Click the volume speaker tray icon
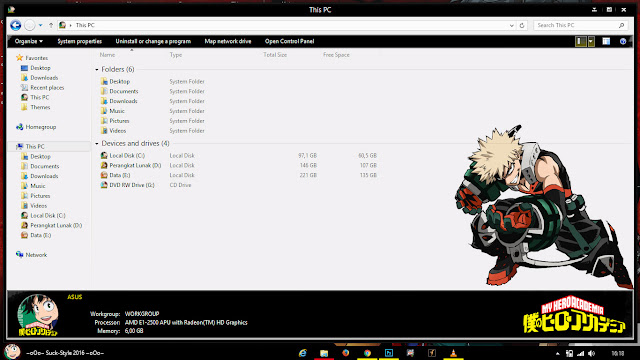The width and height of the screenshot is (640, 360). tap(592, 353)
